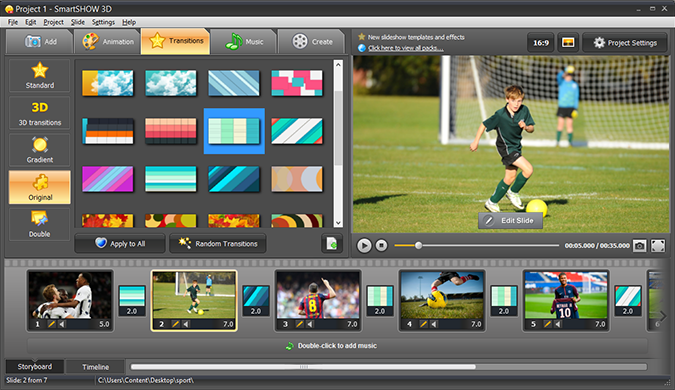The width and height of the screenshot is (675, 390).
Task: Select the 3D transitions category
Action: click(40, 113)
